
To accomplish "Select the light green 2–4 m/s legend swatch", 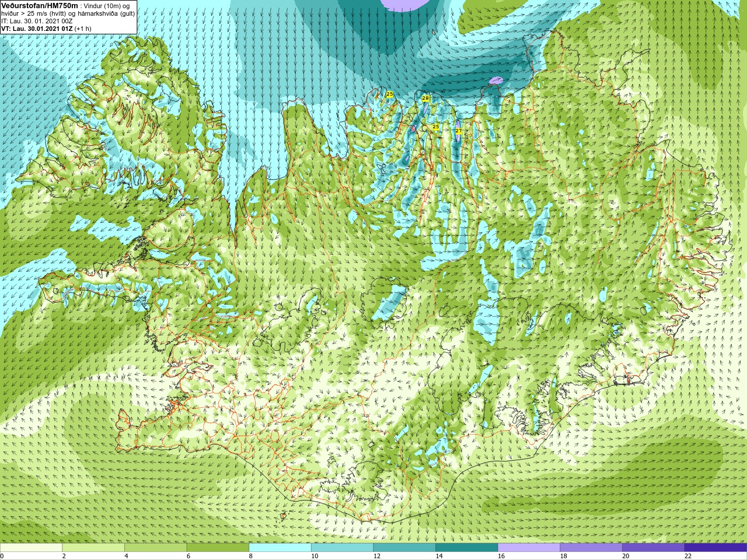I will coord(93,547).
